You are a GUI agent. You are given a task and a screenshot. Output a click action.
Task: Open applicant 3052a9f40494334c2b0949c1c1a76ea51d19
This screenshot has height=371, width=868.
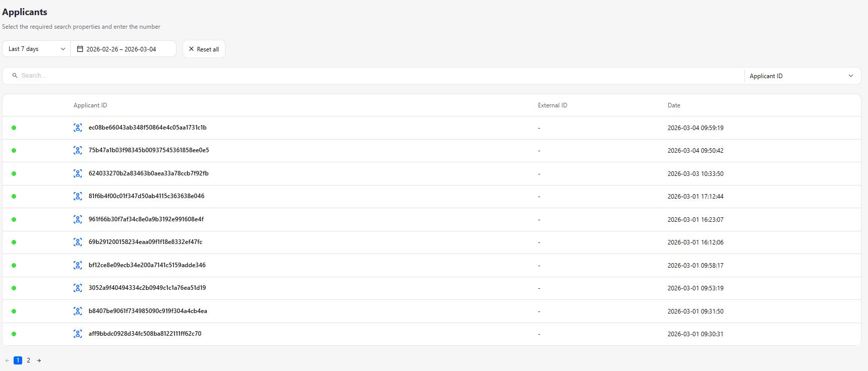click(147, 288)
